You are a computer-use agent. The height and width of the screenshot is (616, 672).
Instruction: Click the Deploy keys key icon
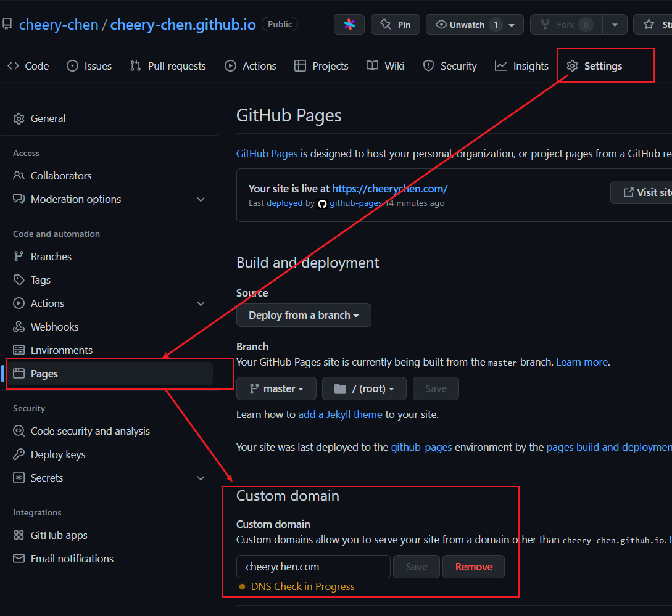pyautogui.click(x=19, y=454)
